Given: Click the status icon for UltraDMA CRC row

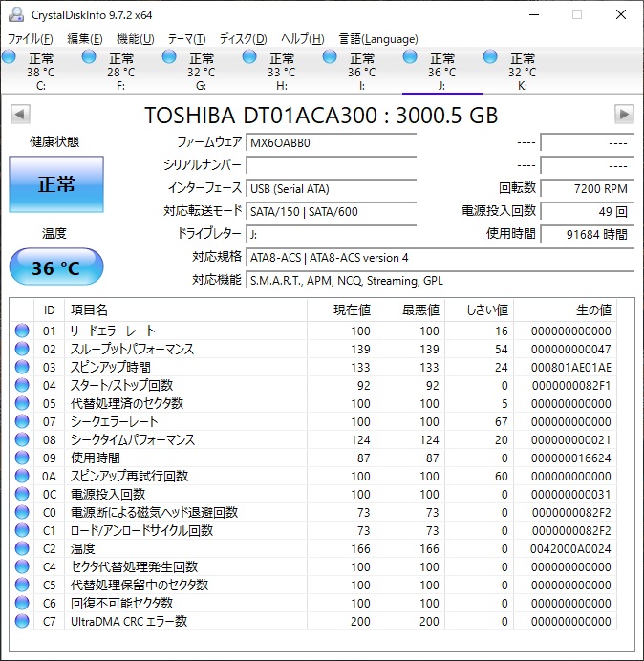Looking at the screenshot, I should pyautogui.click(x=22, y=622).
